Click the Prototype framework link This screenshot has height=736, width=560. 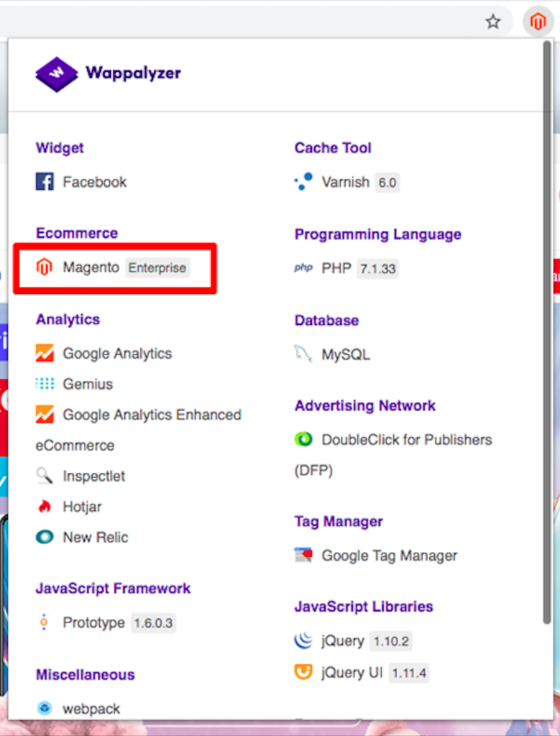click(93, 622)
